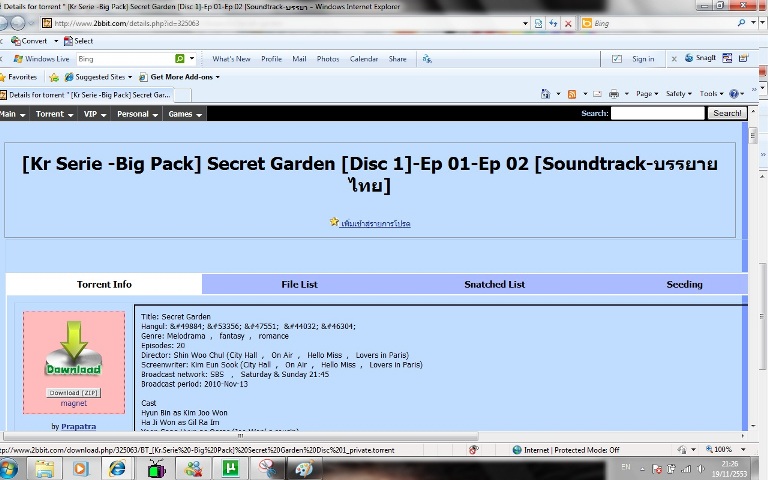
Task: Open the Page menu
Action: click(647, 94)
